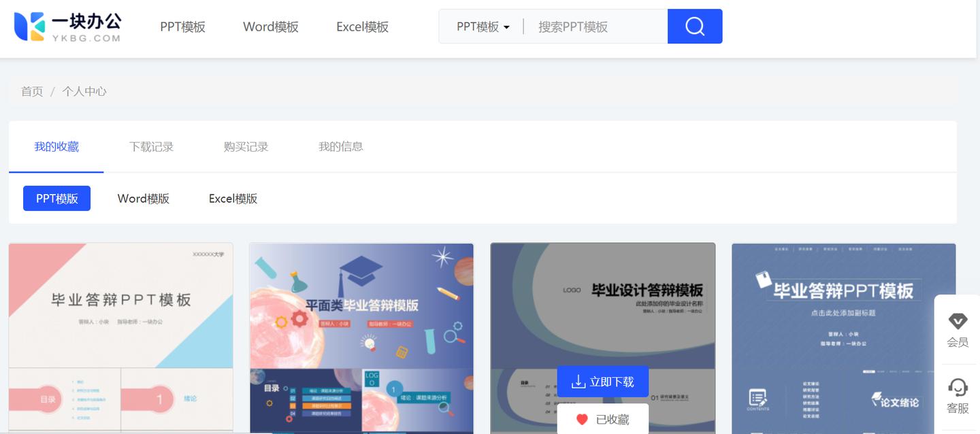Open the Excel模板 navigation menu
980x434 pixels.
361,27
